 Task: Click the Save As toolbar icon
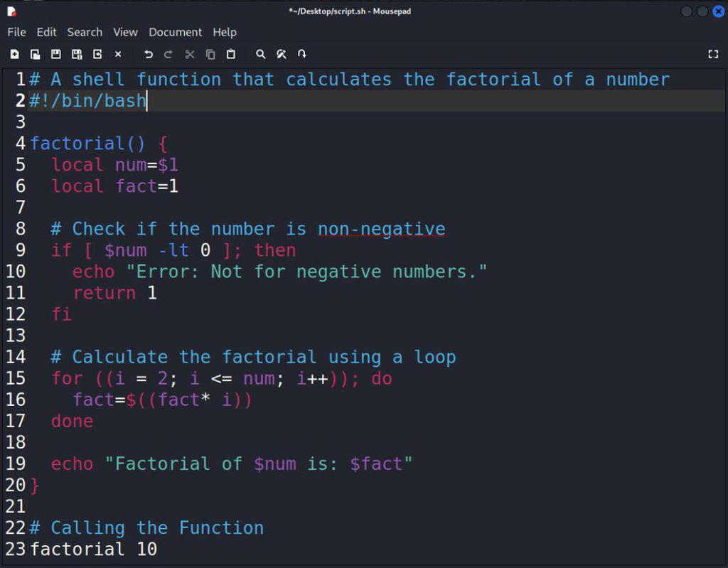pos(77,54)
